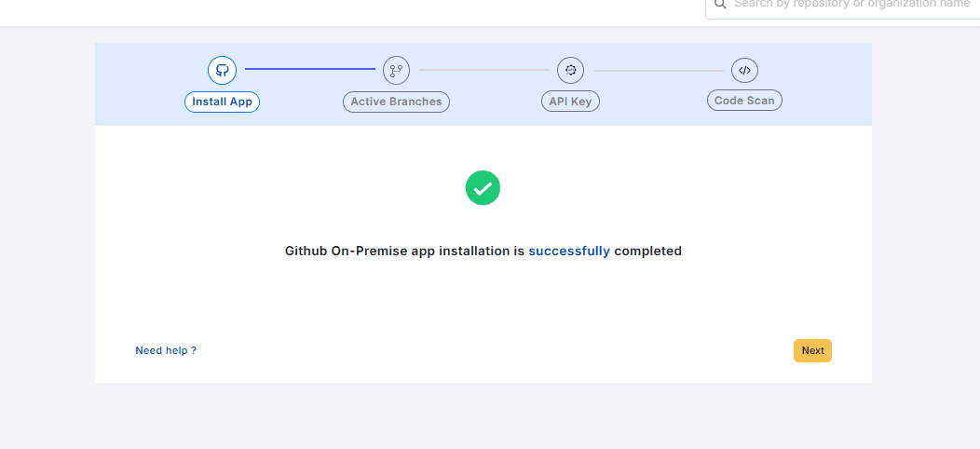Open the Code Scan code-brackets icon
Viewport: 980px width, 449px height.
743,70
